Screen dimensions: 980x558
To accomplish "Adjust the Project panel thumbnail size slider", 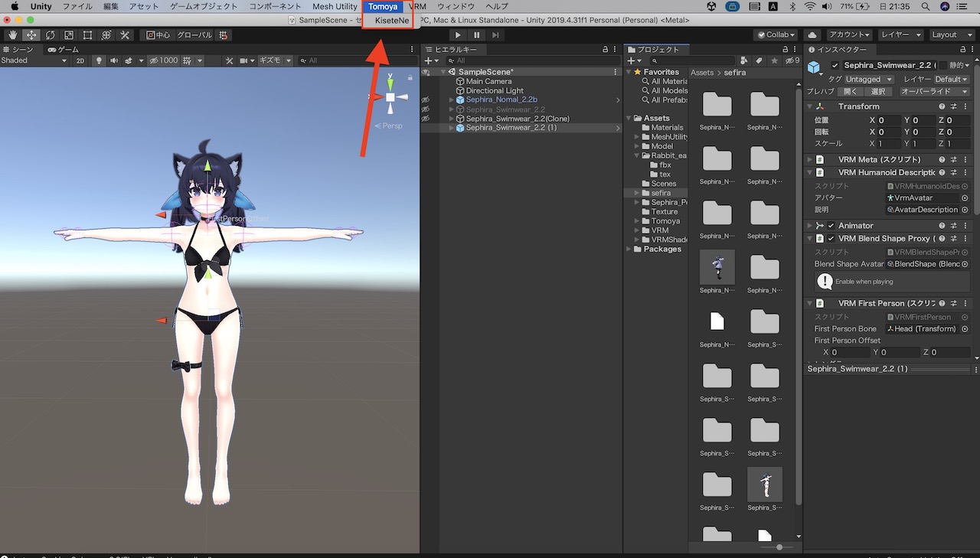I will click(x=779, y=547).
